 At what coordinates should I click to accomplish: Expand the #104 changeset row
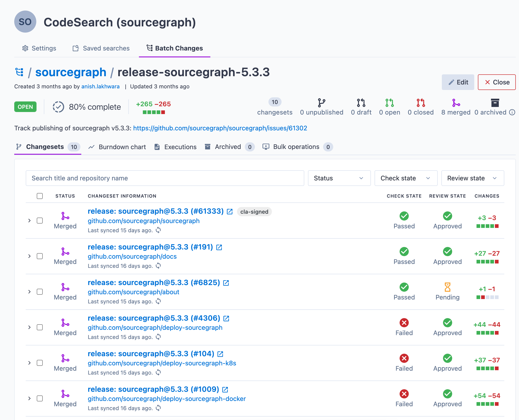(29, 363)
